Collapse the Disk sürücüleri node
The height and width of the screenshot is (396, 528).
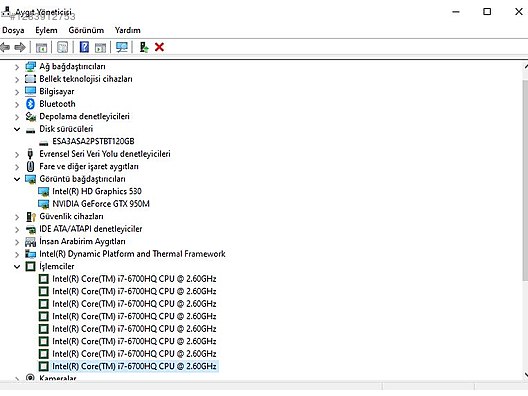17,129
